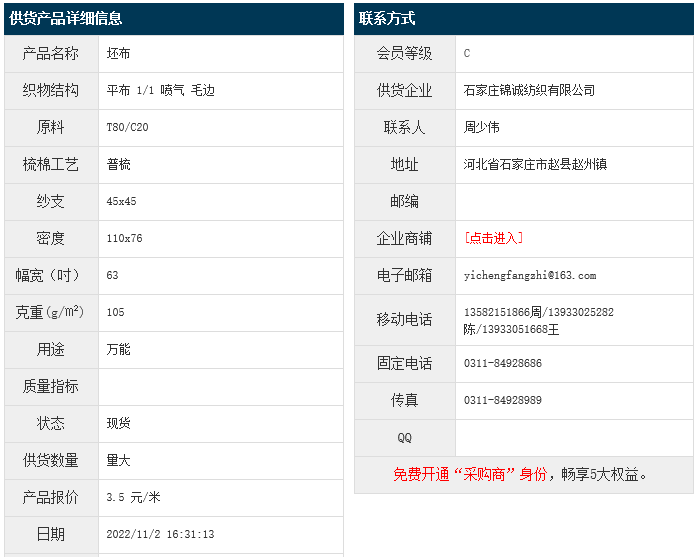The width and height of the screenshot is (697, 557).
Task: Click contact person name 周少伟
Action: tap(482, 127)
